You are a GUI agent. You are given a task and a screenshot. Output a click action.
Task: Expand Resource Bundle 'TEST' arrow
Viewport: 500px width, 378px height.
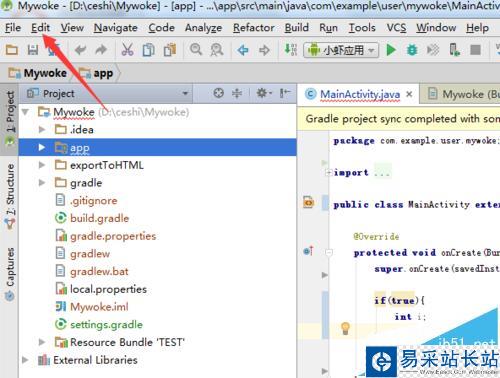42,342
